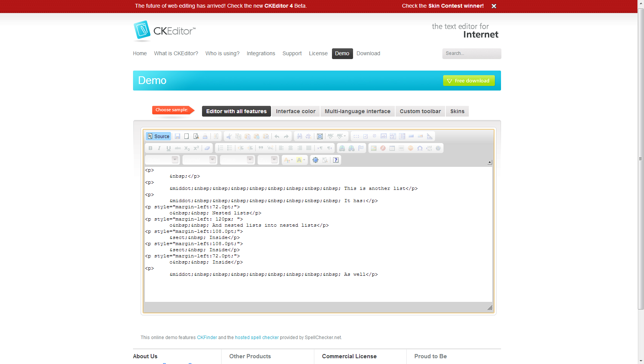The height and width of the screenshot is (364, 644).
Task: Click the Insert Flash icon
Action: pos(383,148)
